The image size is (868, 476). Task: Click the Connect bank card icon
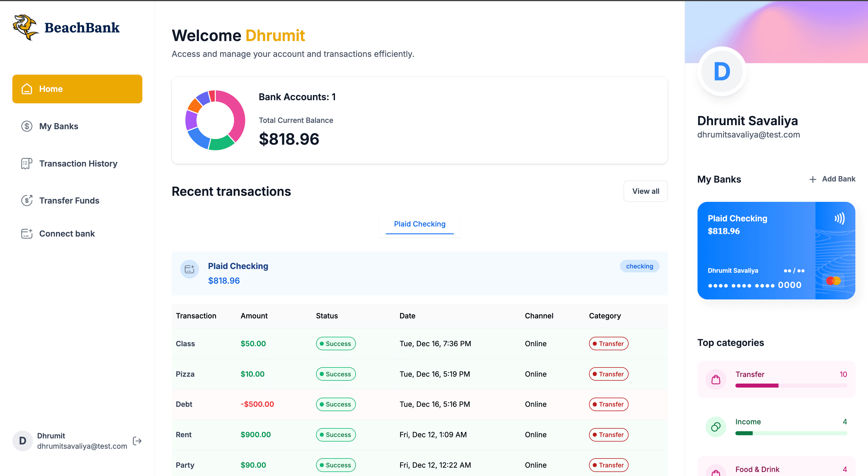(x=27, y=234)
